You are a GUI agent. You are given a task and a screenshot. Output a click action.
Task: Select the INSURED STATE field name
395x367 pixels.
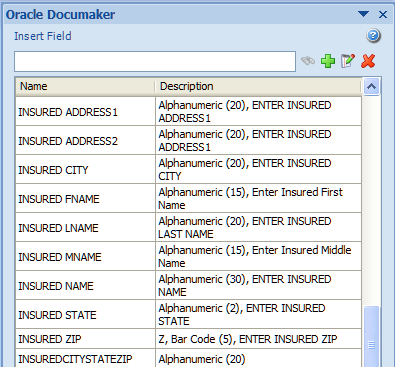pyautogui.click(x=57, y=315)
